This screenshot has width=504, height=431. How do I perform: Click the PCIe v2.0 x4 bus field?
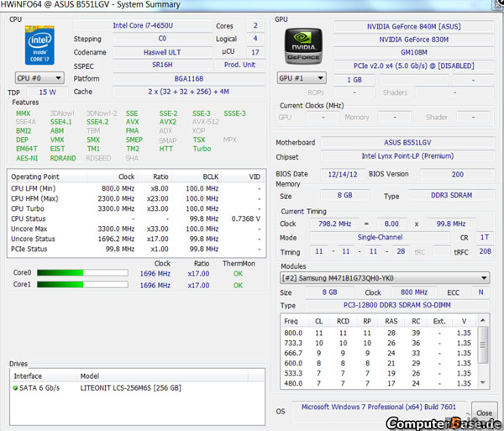point(414,66)
